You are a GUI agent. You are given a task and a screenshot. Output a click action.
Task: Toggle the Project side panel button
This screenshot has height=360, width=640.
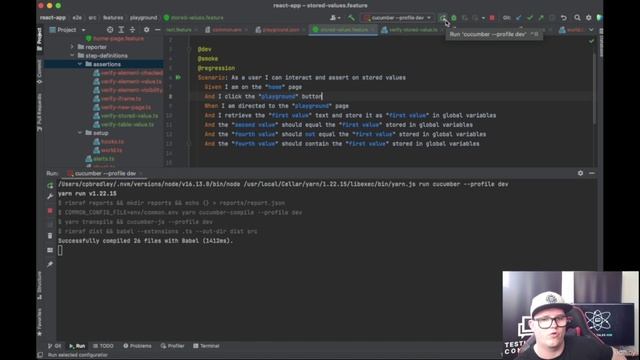click(40, 39)
